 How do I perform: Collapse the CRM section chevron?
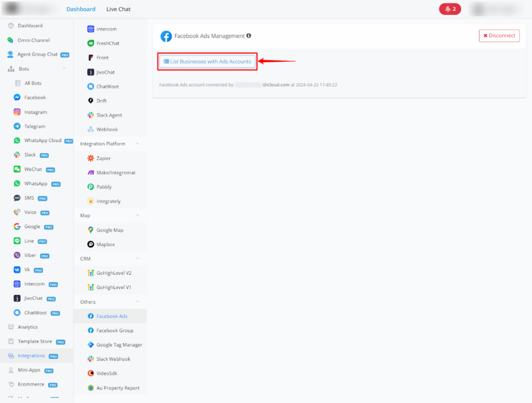(138, 259)
